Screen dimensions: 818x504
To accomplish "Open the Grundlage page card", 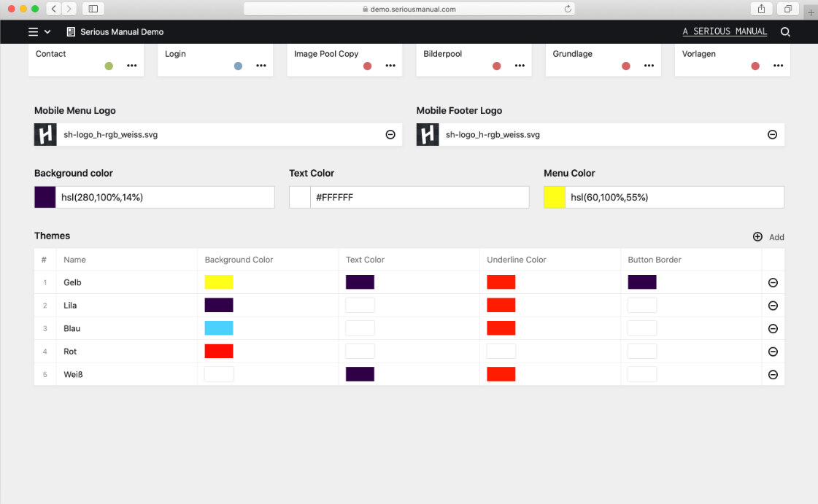I will click(x=603, y=59).
